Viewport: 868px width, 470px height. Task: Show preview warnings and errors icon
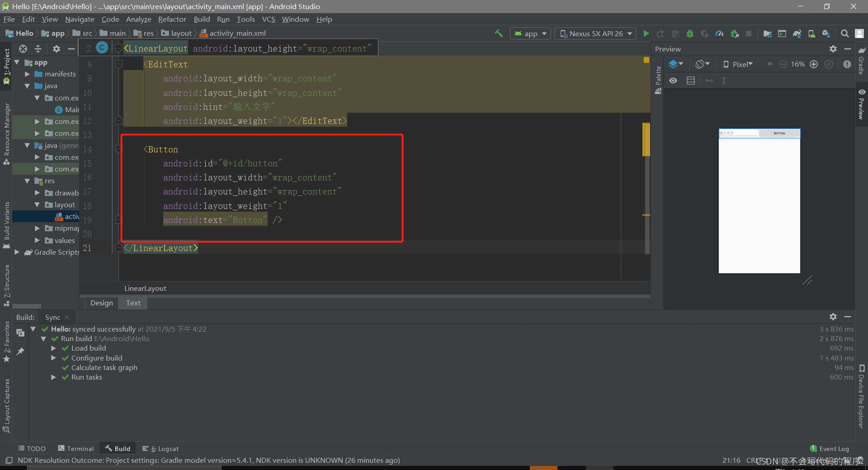(x=847, y=64)
